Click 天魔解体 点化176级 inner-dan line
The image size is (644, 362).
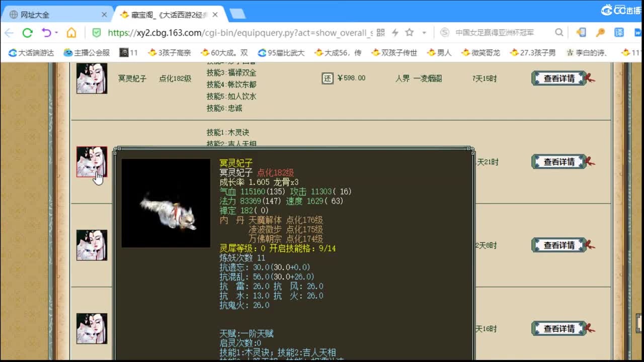pos(286,220)
